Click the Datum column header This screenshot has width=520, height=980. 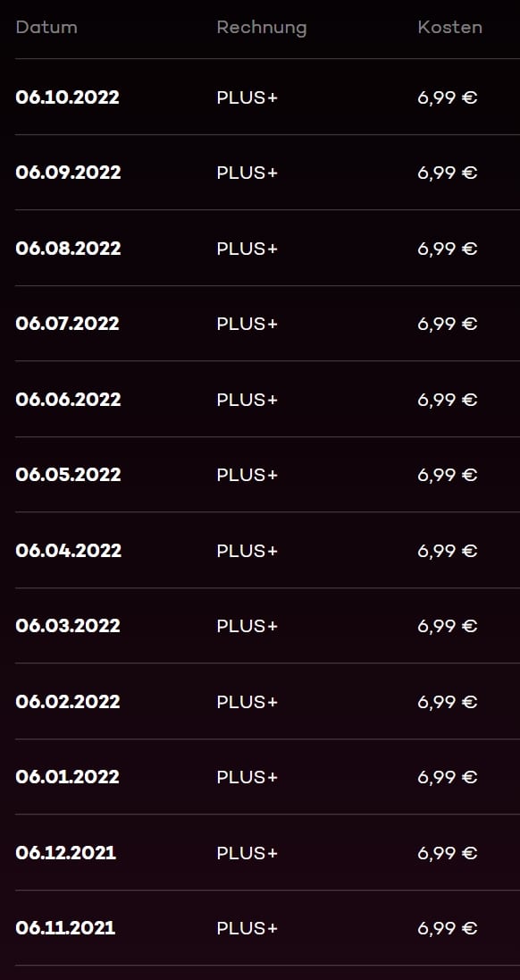pos(46,28)
